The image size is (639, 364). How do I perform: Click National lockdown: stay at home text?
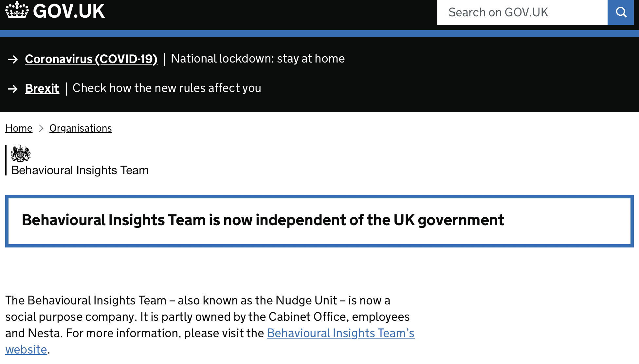[258, 59]
